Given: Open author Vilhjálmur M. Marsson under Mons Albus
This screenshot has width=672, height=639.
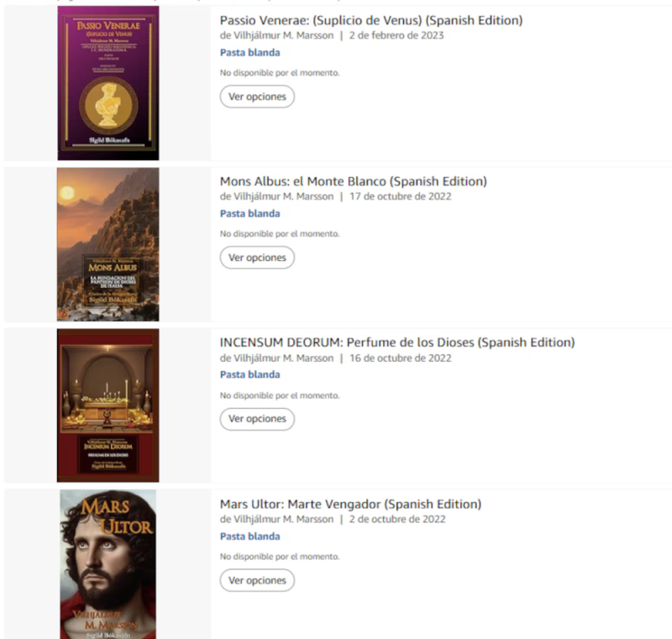Looking at the screenshot, I should tap(283, 196).
